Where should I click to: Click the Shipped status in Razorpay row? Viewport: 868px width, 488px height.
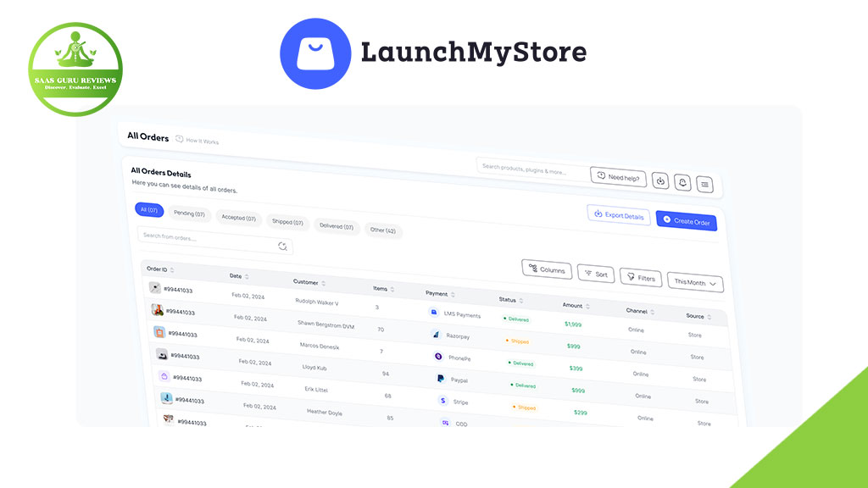pos(517,341)
